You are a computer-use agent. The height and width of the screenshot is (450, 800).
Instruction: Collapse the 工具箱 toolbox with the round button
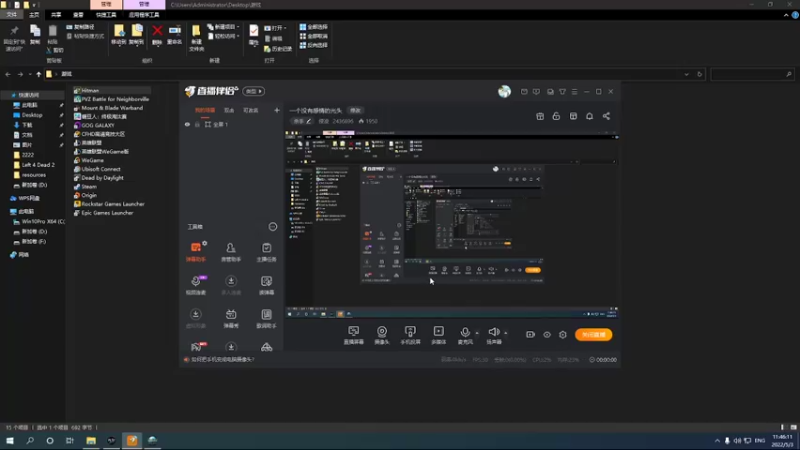[273, 227]
